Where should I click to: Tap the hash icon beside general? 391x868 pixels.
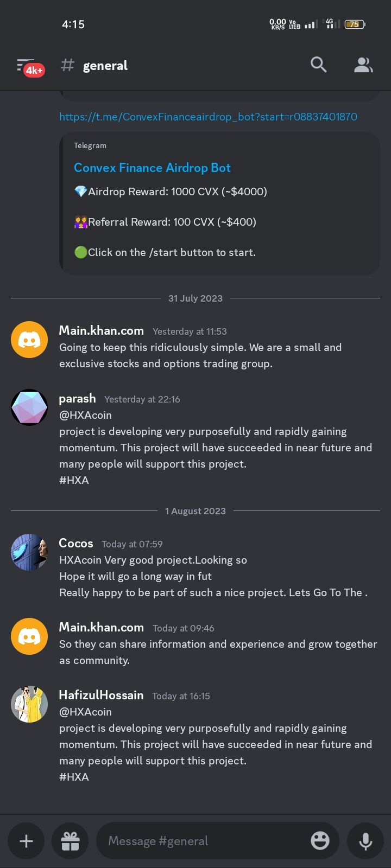(x=67, y=66)
